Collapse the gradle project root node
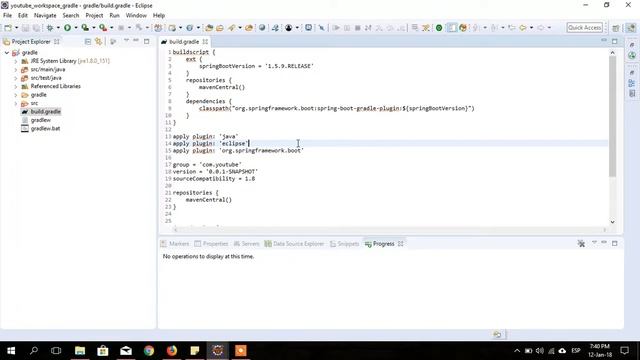This screenshot has width=640, height=360. (x=7, y=53)
